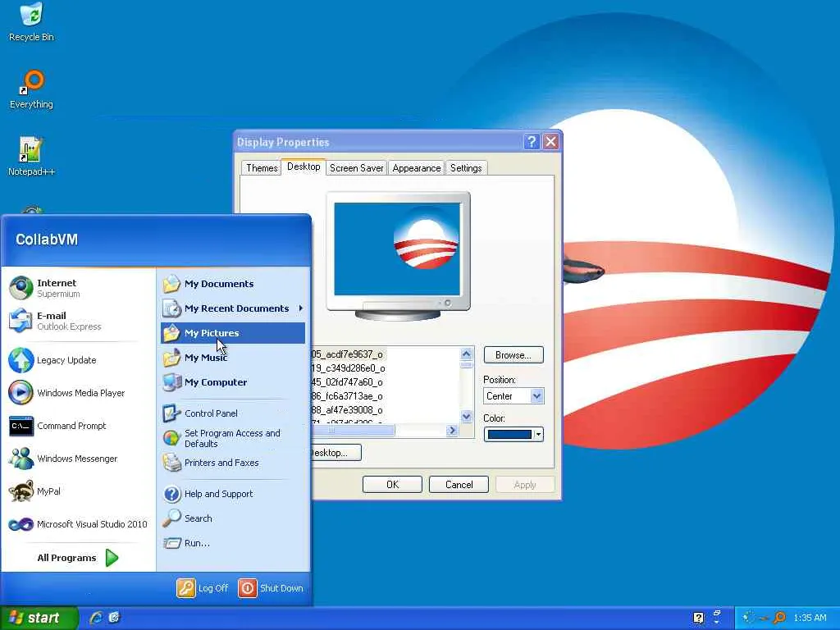Click the Shut Down button

tap(271, 587)
